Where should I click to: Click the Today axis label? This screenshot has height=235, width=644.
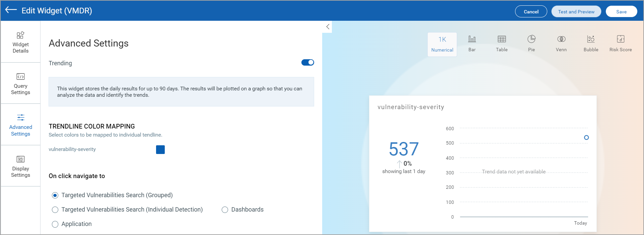tap(580, 223)
